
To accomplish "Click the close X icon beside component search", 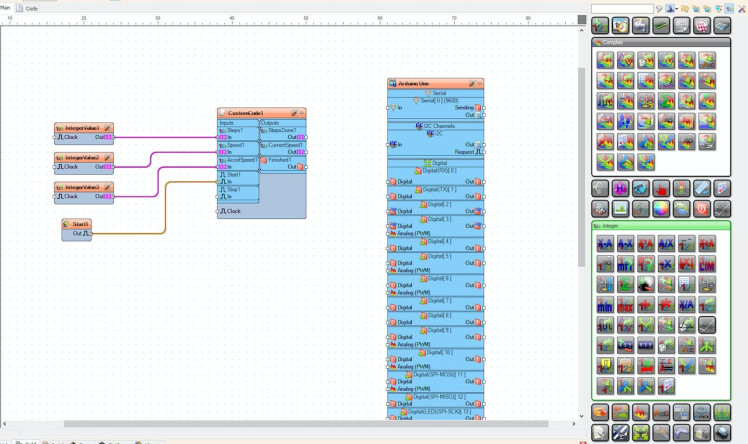I will pyautogui.click(x=740, y=9).
